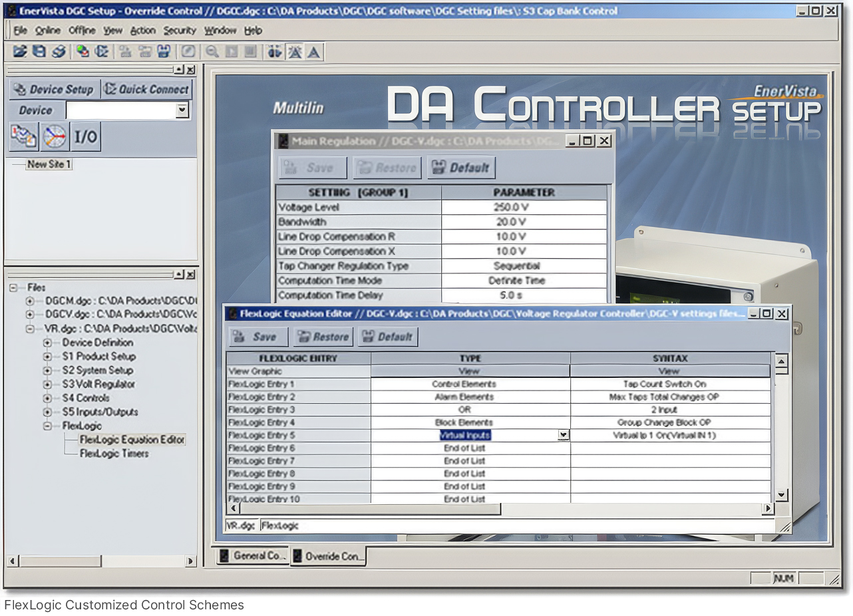This screenshot has width=853, height=616.
Task: Click the binoculars-style toolbar icon
Action: tap(275, 51)
